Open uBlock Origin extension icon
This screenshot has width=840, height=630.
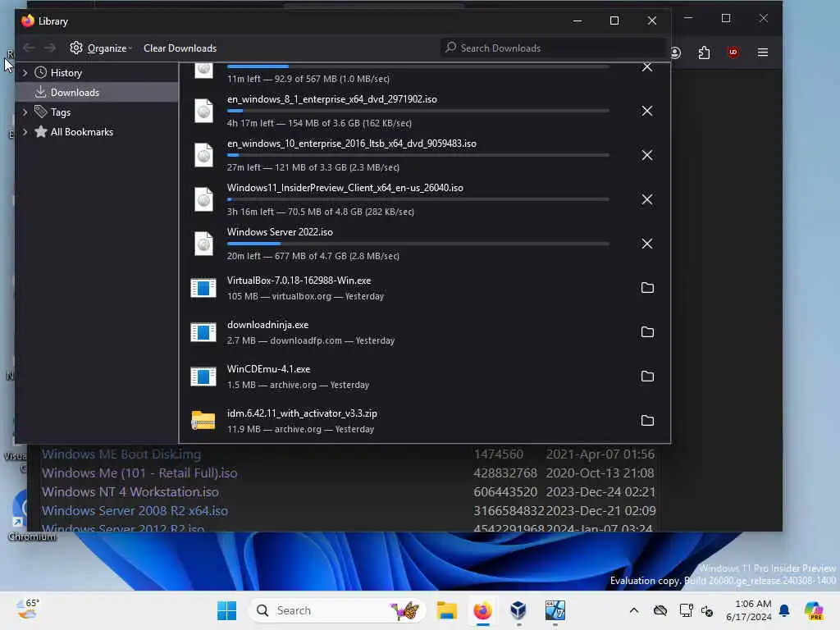[733, 52]
